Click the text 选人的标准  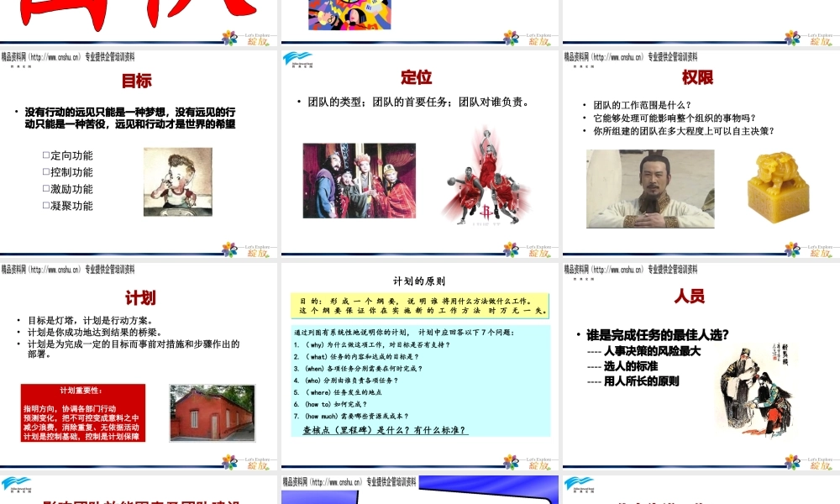(x=631, y=366)
